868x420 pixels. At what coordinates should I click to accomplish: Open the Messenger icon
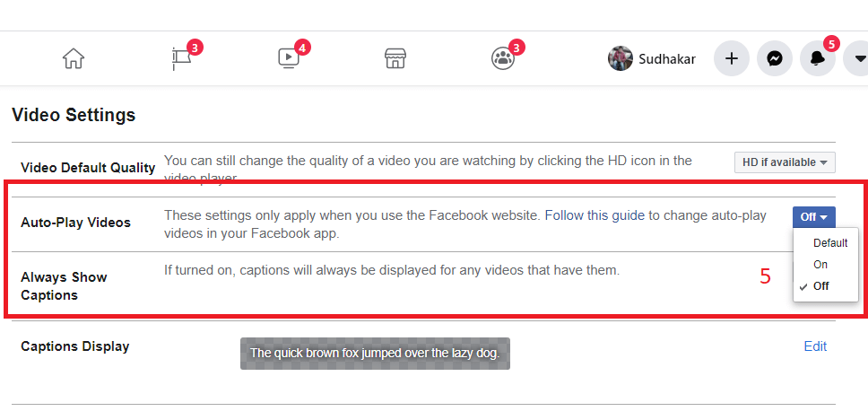tap(775, 58)
